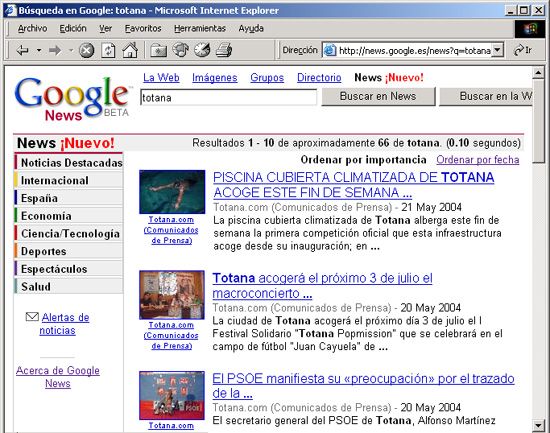Open the PSOE article thumbnail
The image size is (550, 433).
coord(172,395)
